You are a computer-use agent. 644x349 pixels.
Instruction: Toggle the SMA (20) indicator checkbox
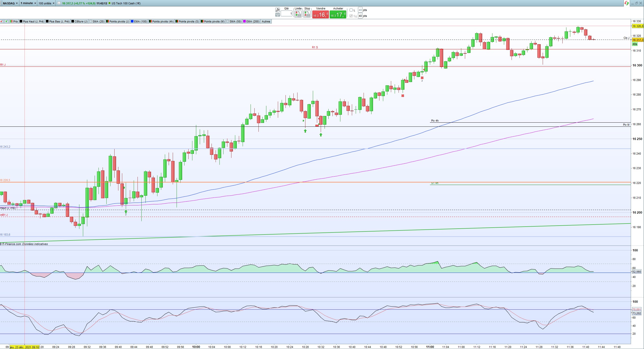pyautogui.click(x=91, y=21)
